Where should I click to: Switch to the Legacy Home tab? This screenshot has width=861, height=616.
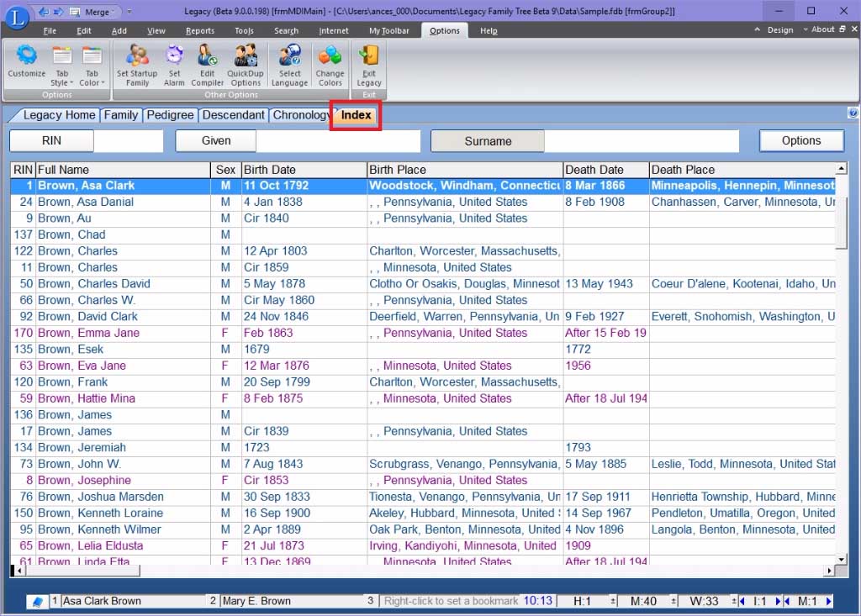pyautogui.click(x=59, y=115)
